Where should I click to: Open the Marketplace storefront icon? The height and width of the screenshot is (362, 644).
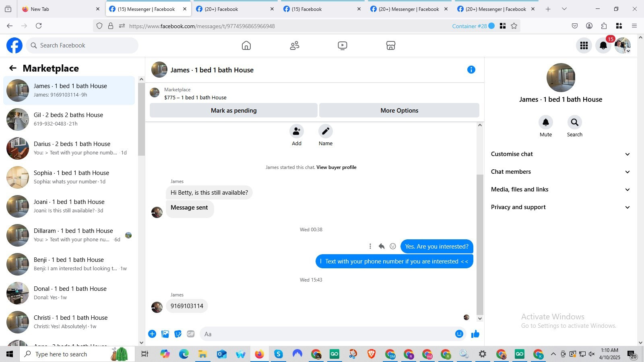[x=391, y=45]
